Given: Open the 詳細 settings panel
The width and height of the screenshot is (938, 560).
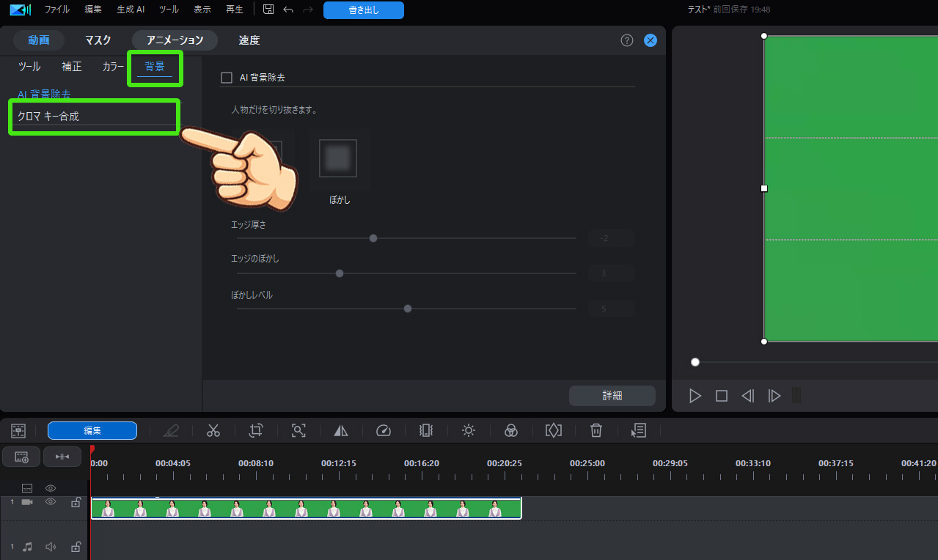Looking at the screenshot, I should pos(612,395).
